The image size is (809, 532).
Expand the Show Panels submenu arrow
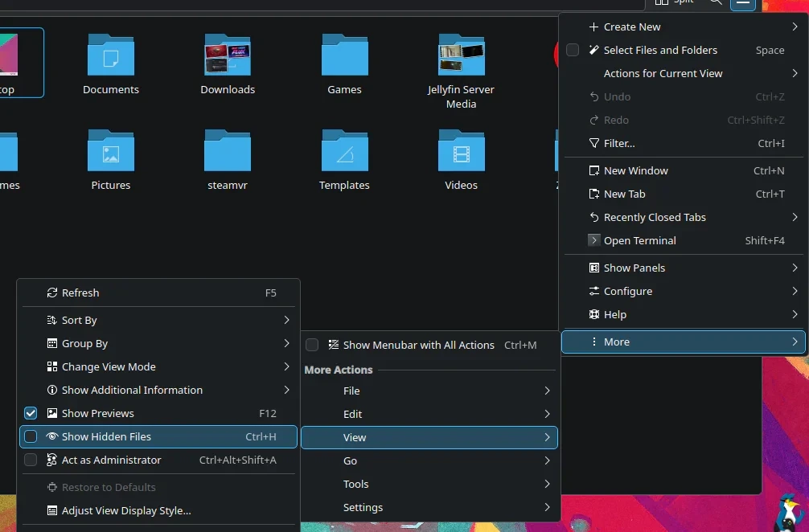[795, 268]
